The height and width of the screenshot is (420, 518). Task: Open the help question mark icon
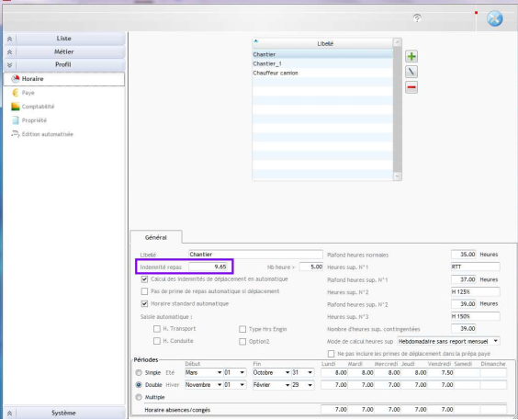pos(417,17)
